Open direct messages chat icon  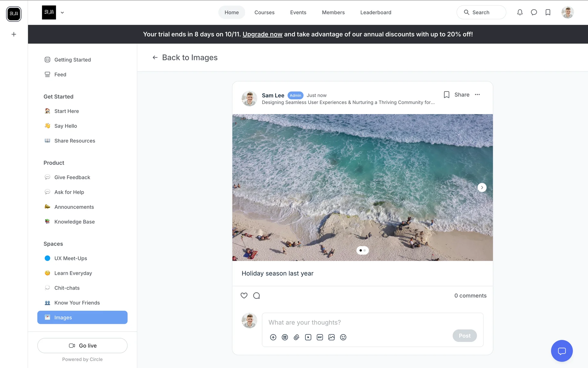pos(534,12)
